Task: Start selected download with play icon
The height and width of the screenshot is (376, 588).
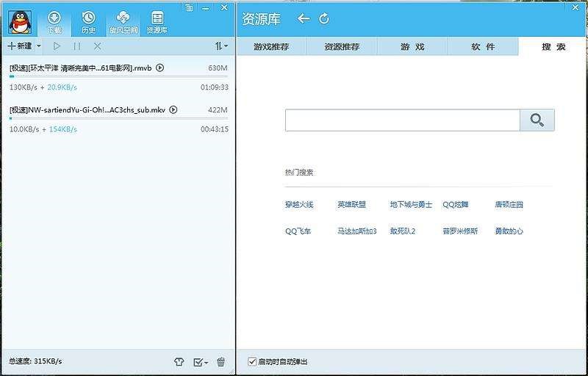Action: coord(57,46)
